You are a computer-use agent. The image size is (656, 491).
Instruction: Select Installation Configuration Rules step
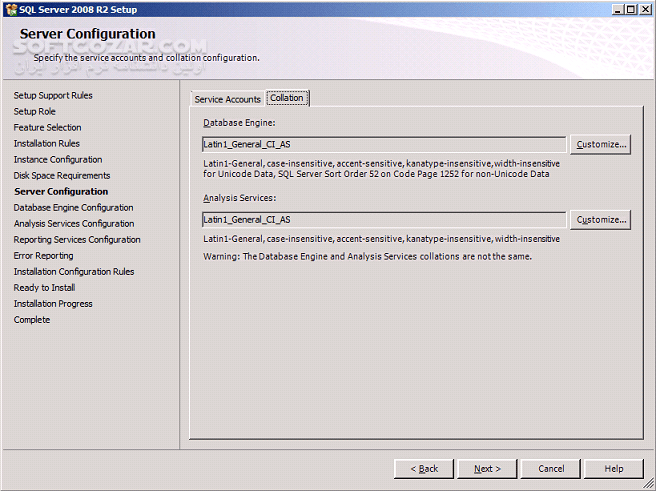click(x=74, y=271)
